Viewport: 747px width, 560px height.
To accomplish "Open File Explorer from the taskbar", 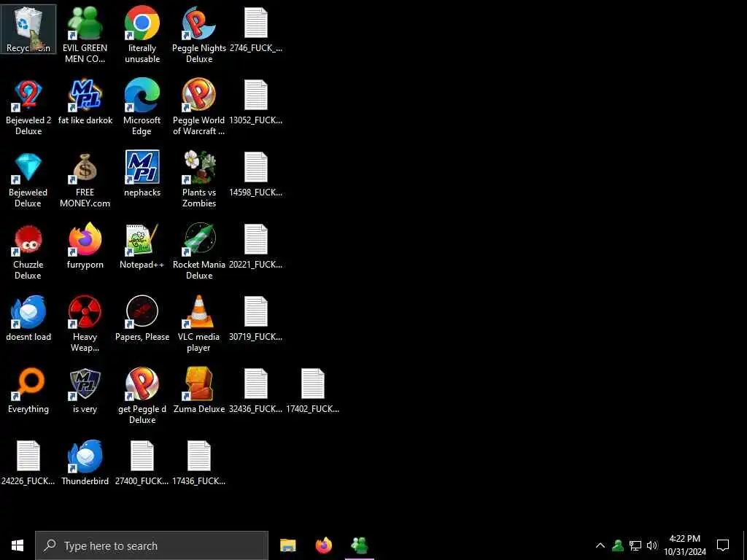I will tap(287, 545).
